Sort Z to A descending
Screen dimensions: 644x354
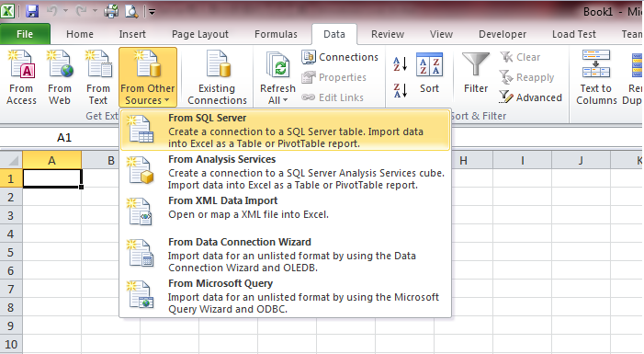[400, 90]
